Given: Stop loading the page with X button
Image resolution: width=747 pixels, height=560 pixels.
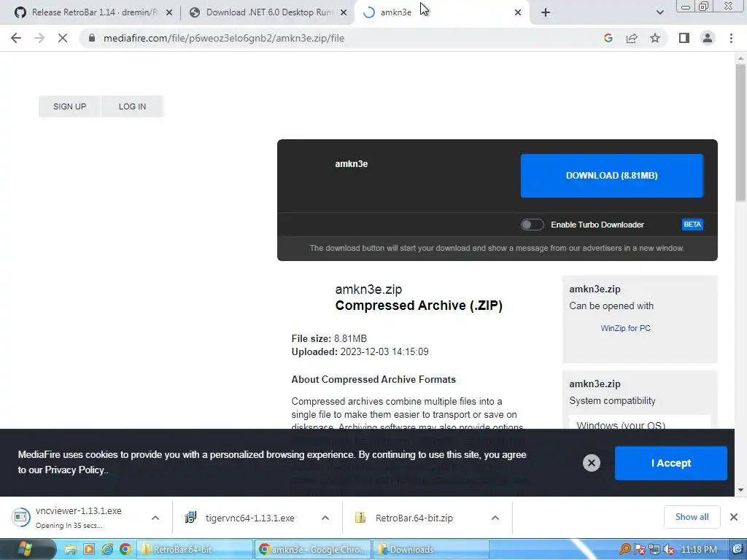Looking at the screenshot, I should [63, 38].
